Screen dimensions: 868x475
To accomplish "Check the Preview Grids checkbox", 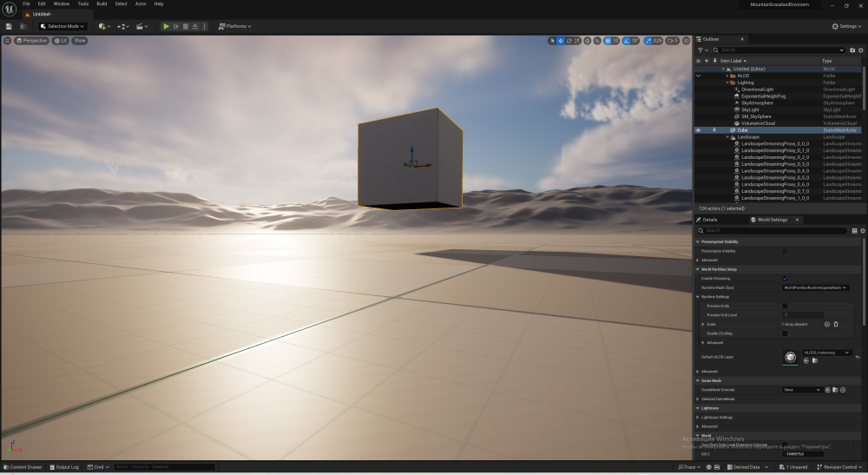I will 785,307.
